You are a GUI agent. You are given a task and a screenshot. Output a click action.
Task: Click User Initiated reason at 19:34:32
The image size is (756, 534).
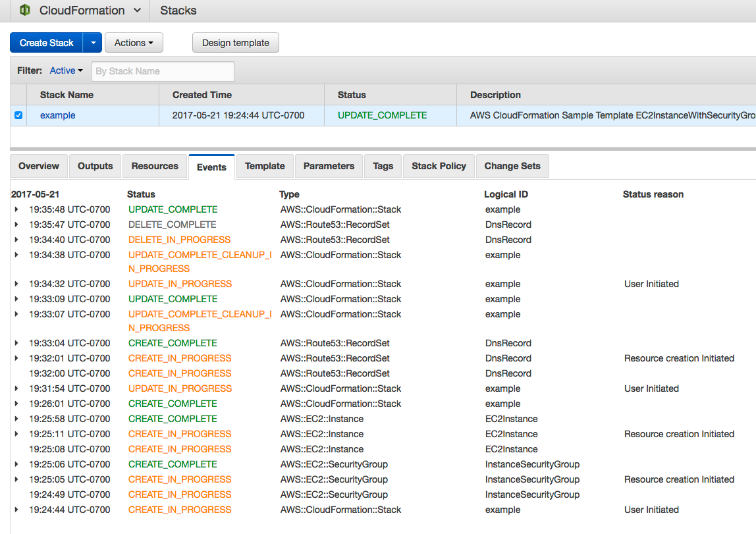651,284
